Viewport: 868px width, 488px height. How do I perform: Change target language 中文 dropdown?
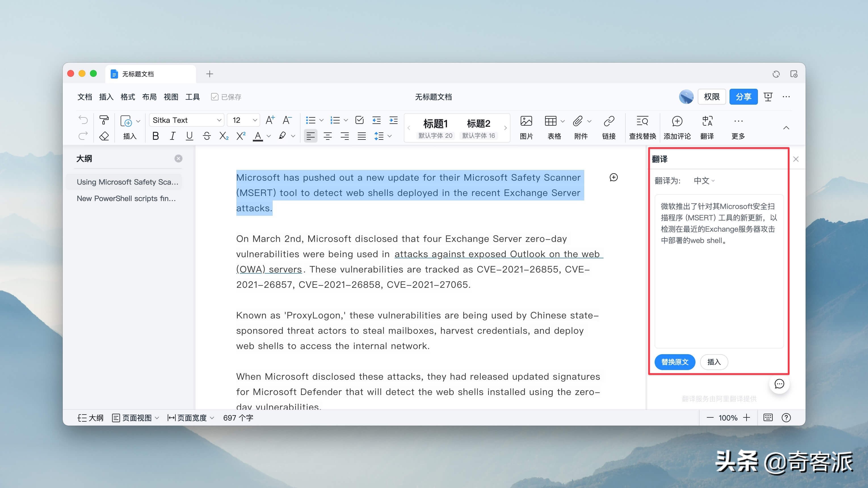click(704, 181)
